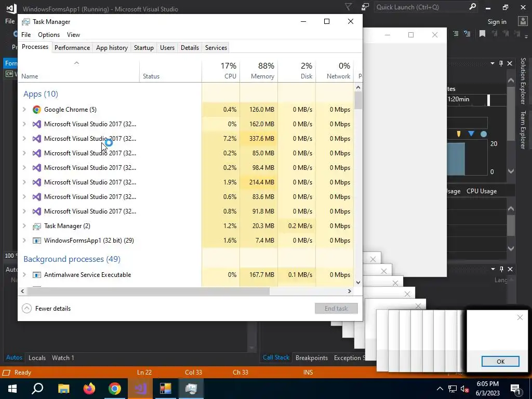Expand Visual Studio 83.6 MB process row
Viewport: 532px width, 399px height.
pyautogui.click(x=24, y=197)
